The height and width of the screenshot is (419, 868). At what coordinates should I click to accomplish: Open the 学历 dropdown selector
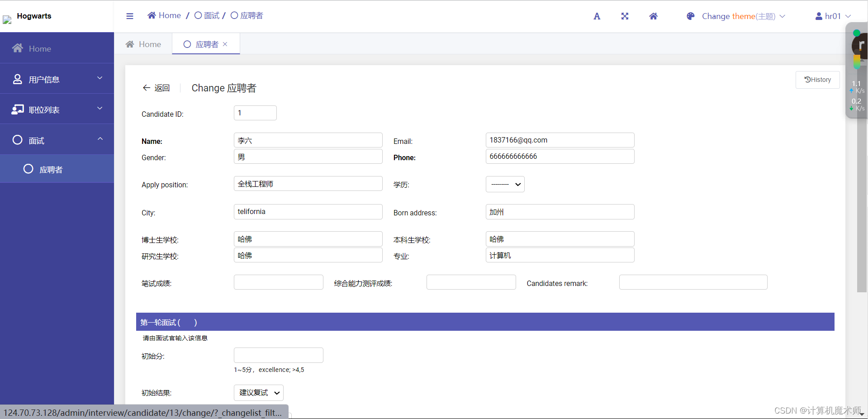(x=504, y=184)
